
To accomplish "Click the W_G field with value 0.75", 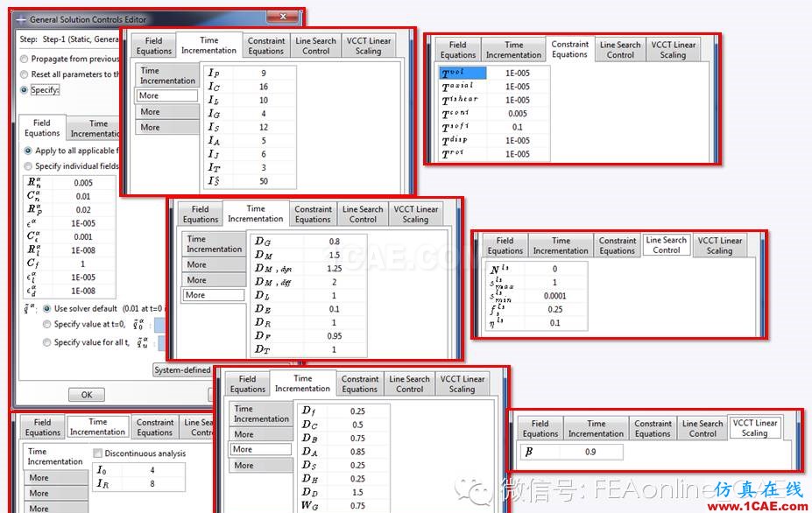I will (357, 505).
